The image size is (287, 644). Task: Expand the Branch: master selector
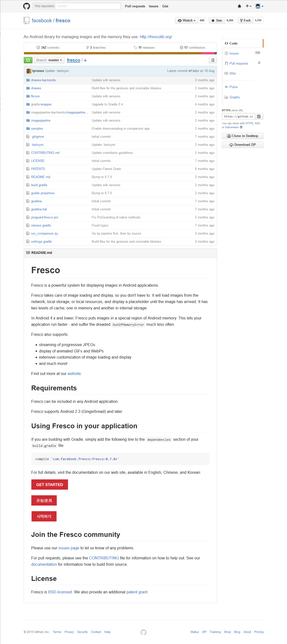(x=49, y=60)
